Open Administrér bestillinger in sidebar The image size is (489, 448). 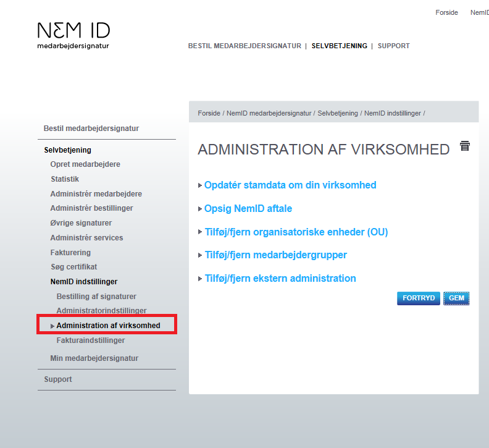(91, 208)
